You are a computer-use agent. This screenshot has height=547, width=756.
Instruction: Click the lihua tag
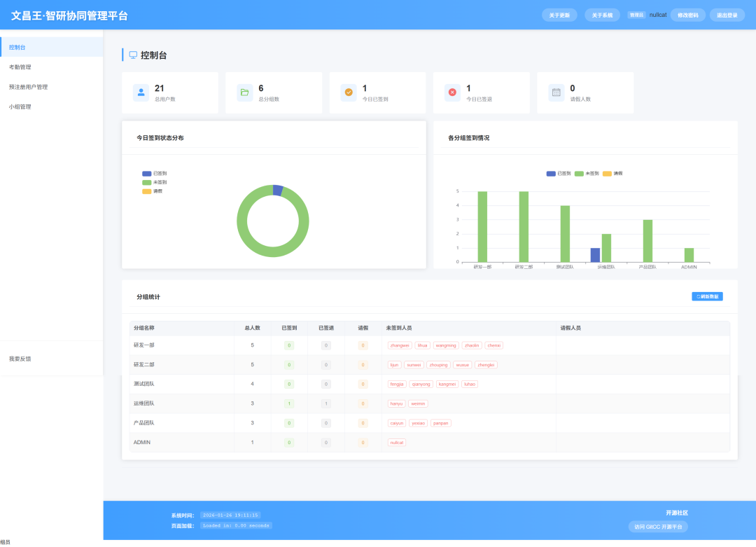coord(422,345)
